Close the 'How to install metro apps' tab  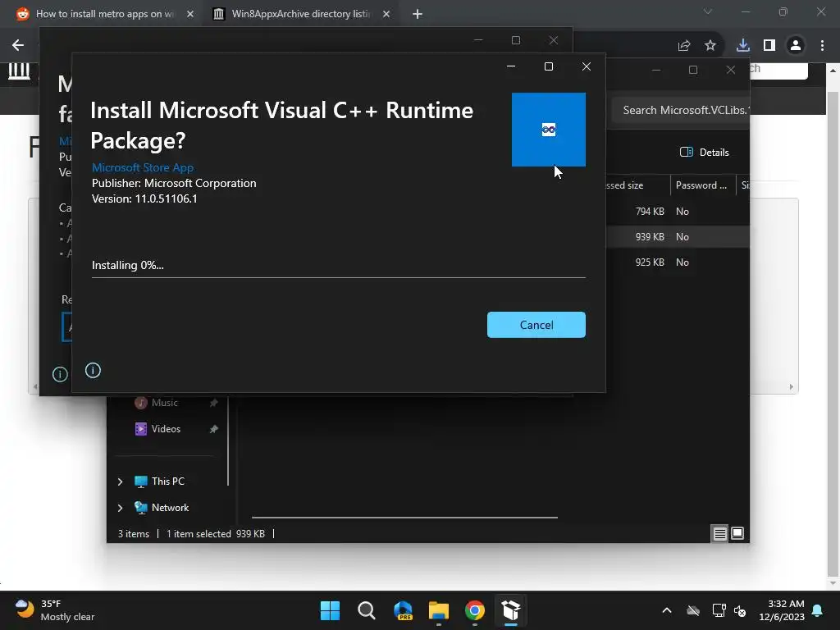(x=190, y=14)
